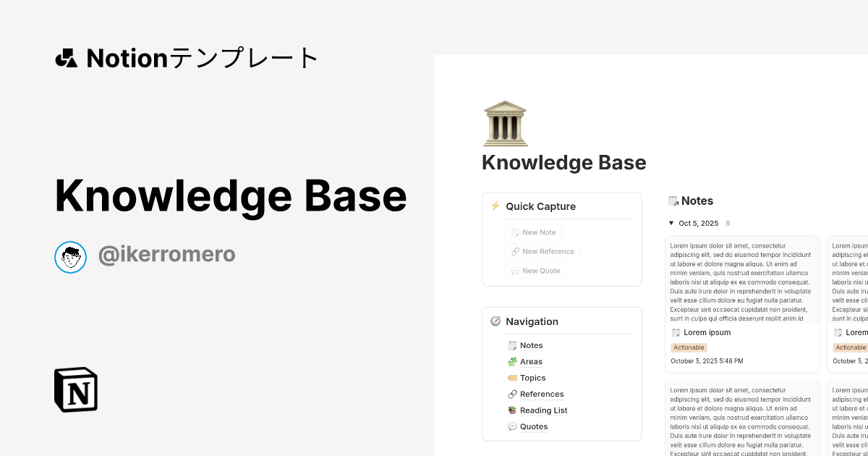This screenshot has width=868, height=456.
Task: Click the New Reference button
Action: 542,251
